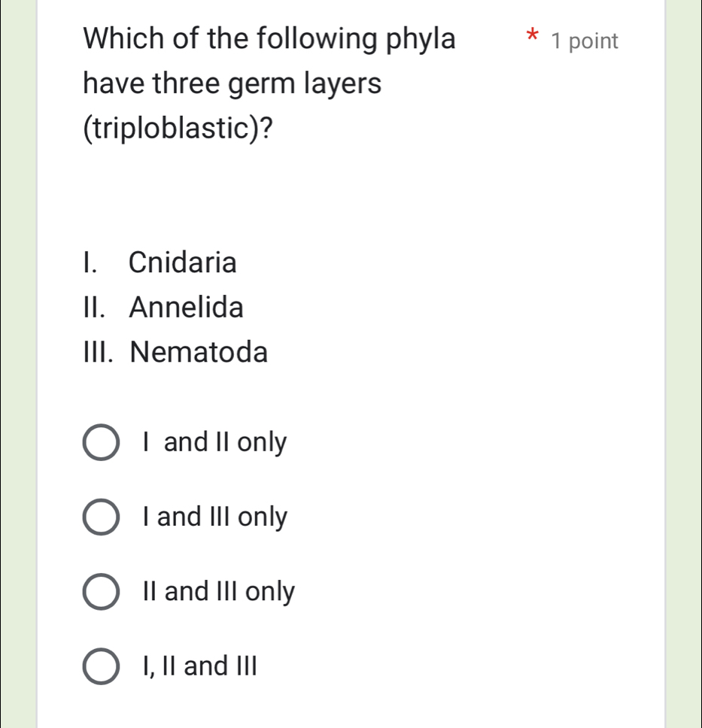Click the "(triploblastic)?" text
Image resolution: width=702 pixels, height=728 pixels.
click(x=178, y=129)
